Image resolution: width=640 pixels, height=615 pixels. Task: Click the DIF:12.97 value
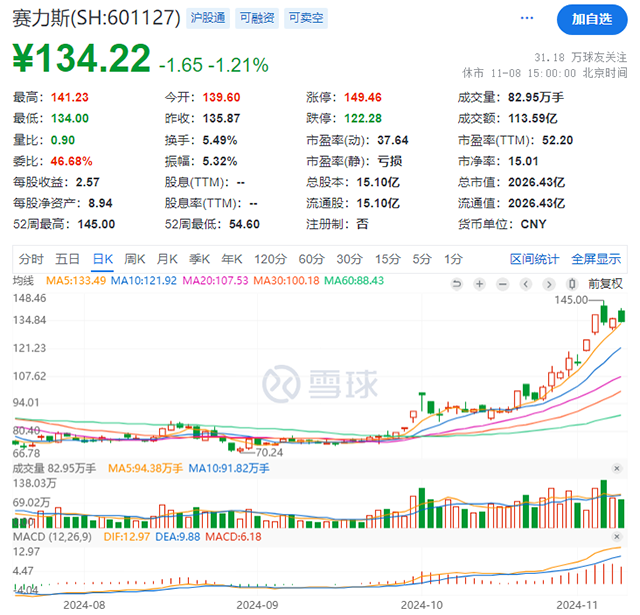[x=127, y=537]
